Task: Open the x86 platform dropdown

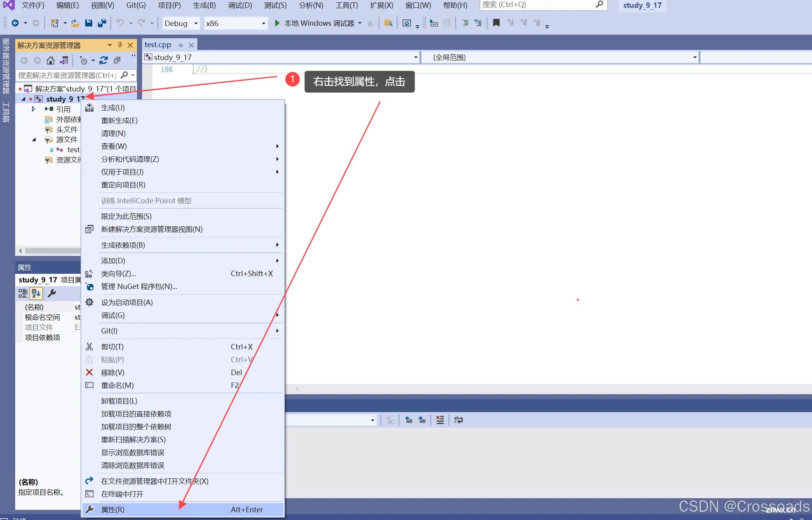Action: click(236, 23)
